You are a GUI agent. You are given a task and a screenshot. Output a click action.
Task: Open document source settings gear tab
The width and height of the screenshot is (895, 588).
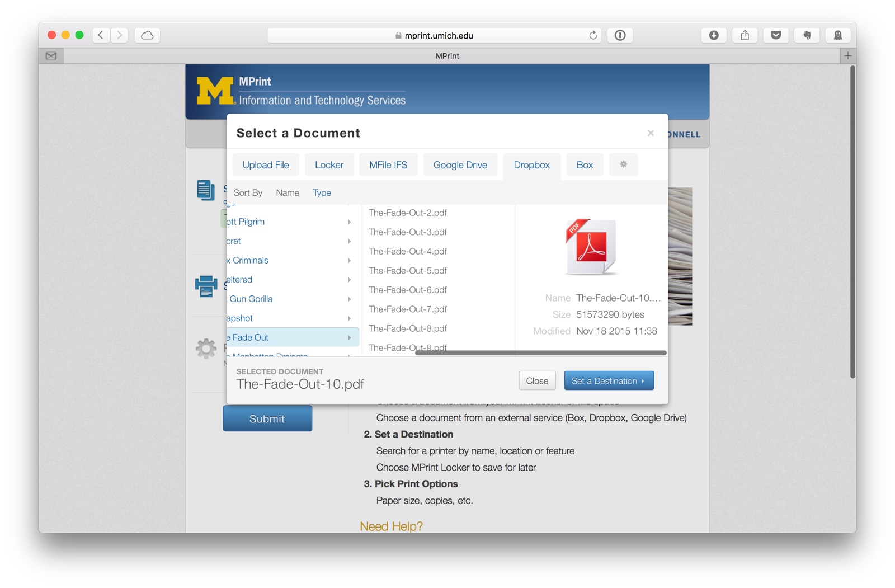(623, 164)
